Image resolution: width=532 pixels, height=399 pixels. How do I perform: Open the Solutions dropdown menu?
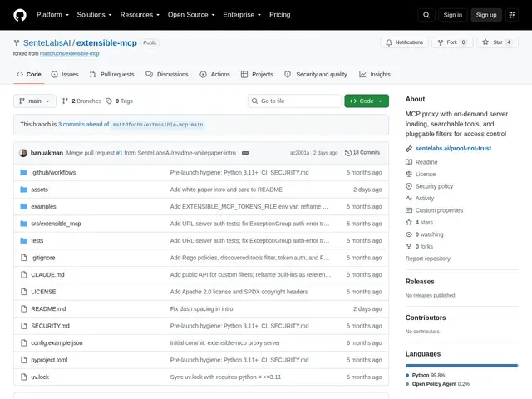pos(94,15)
